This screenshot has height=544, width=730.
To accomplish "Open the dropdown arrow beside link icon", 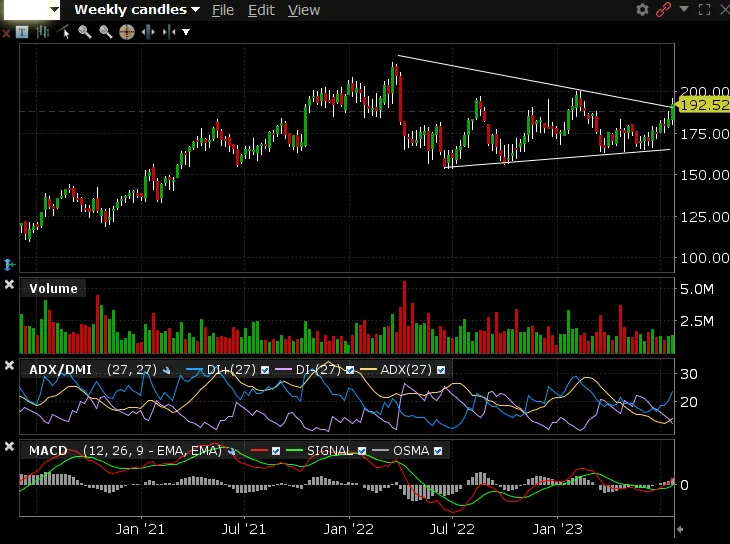I will (x=683, y=8).
